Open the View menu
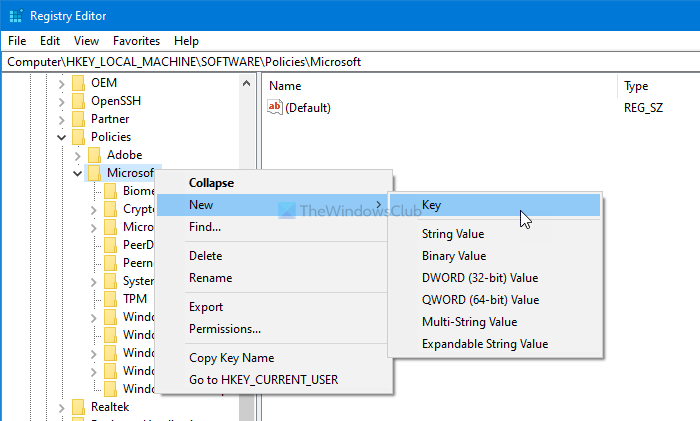 click(x=86, y=41)
